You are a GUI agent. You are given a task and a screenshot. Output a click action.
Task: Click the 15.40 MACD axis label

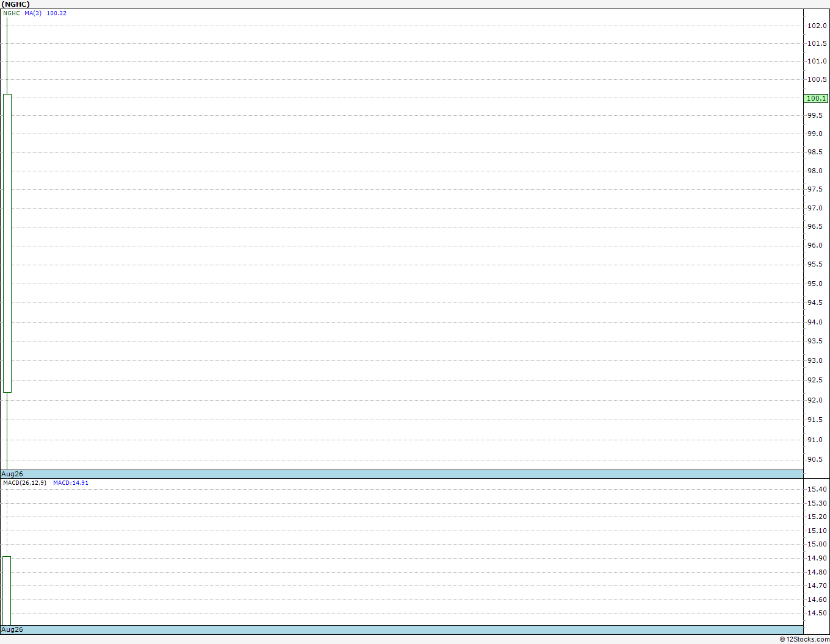click(817, 489)
